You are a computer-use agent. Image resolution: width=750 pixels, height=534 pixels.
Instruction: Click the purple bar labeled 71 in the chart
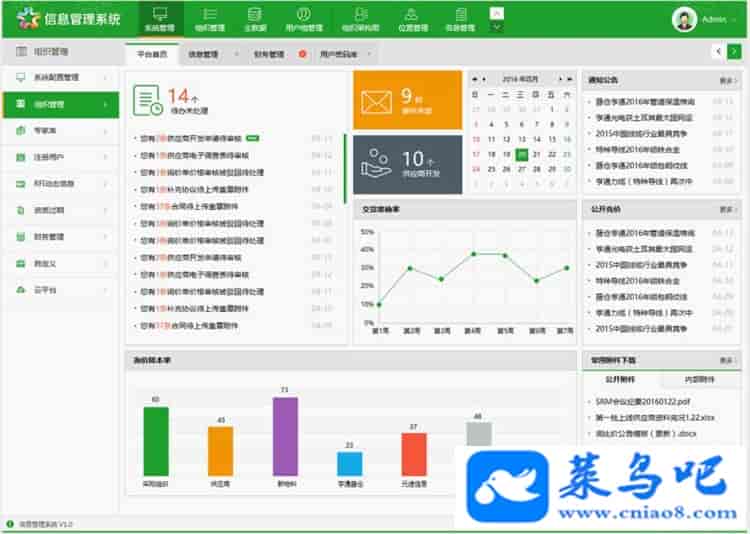tap(285, 436)
